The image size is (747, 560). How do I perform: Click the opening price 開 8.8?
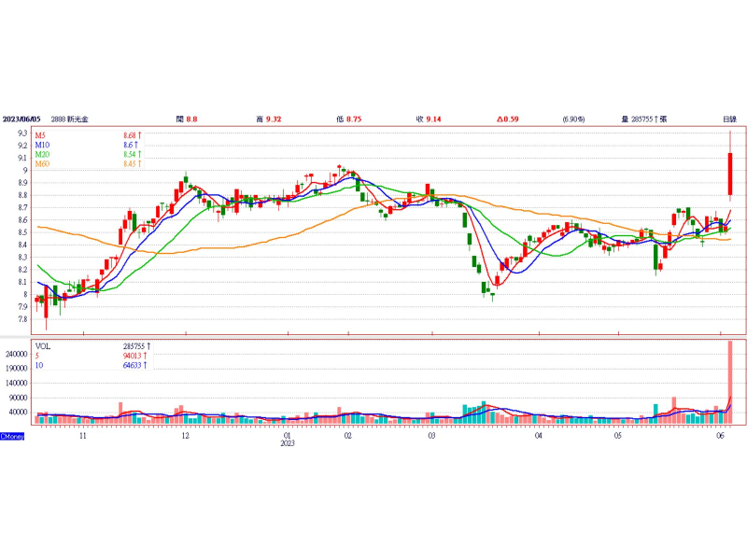click(187, 119)
